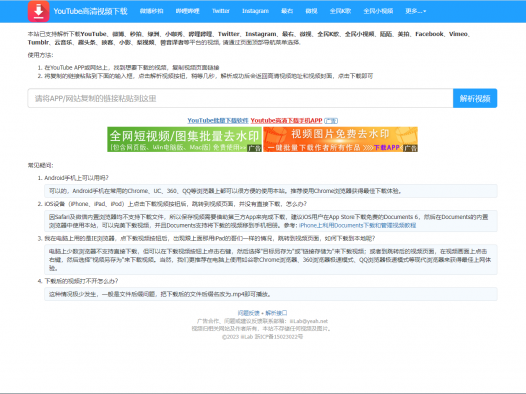Go to the Twitter navigation tab
The image size is (526, 394).
point(221,11)
